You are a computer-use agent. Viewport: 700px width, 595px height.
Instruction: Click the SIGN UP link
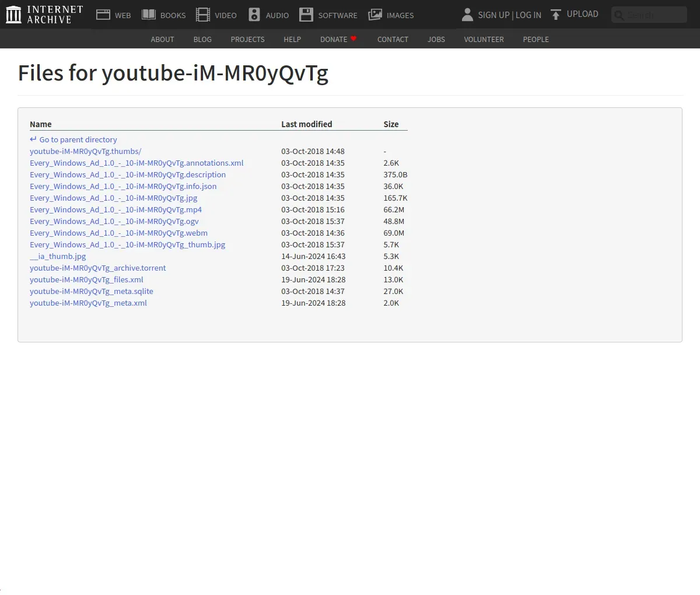pyautogui.click(x=494, y=15)
